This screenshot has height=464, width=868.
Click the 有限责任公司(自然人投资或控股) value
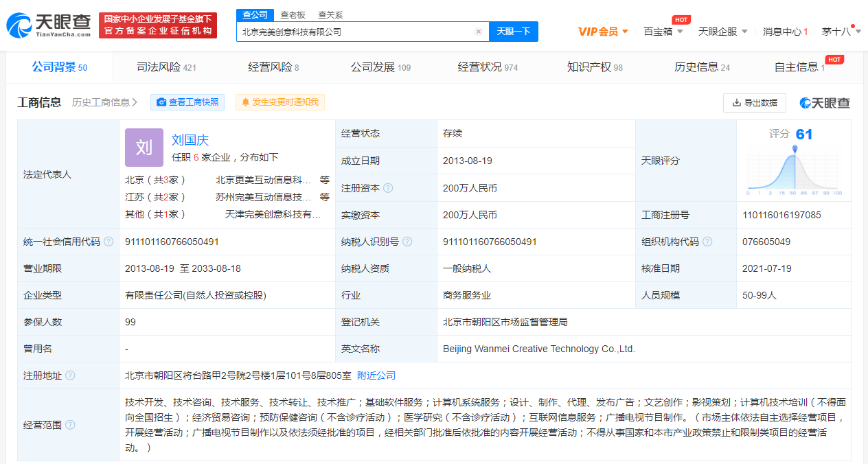pos(196,295)
